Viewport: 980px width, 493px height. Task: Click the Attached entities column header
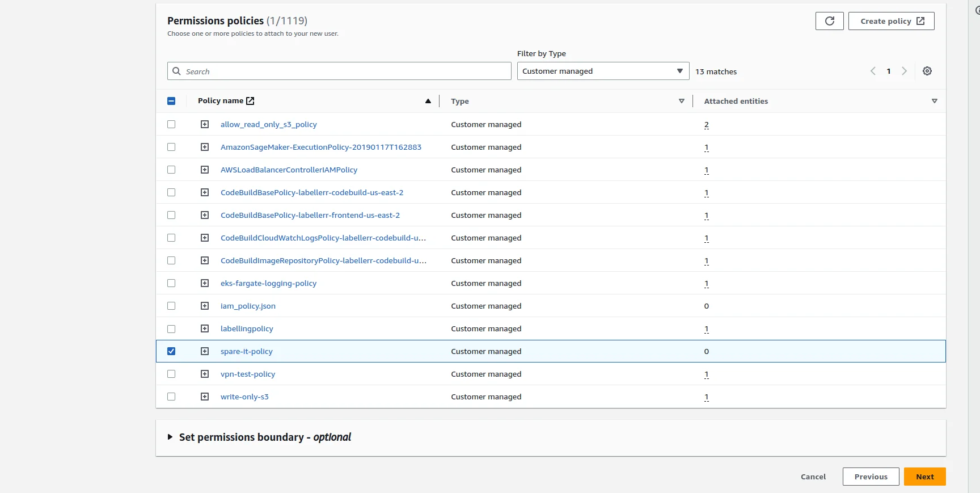(x=736, y=101)
